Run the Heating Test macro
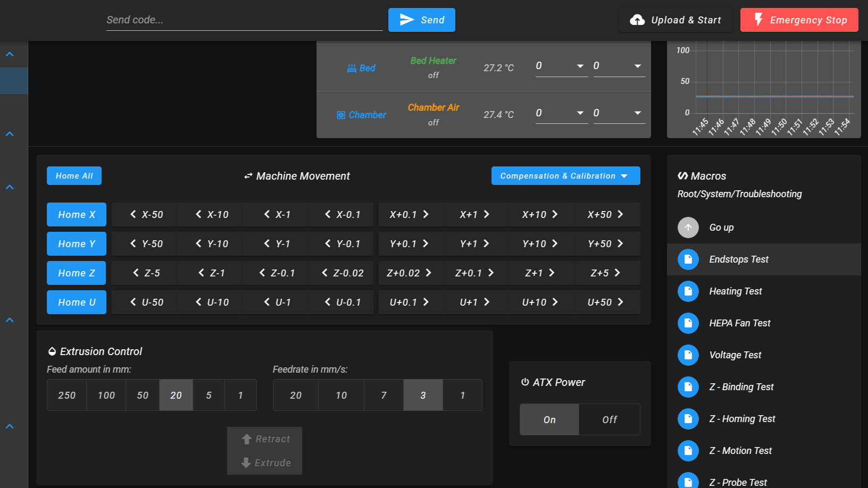868x488 pixels. [764, 291]
